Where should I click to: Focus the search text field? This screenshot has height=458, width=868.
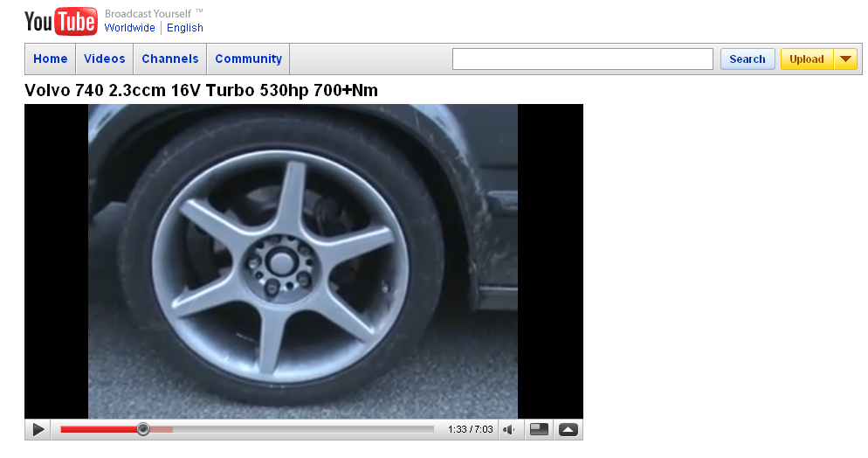[582, 59]
